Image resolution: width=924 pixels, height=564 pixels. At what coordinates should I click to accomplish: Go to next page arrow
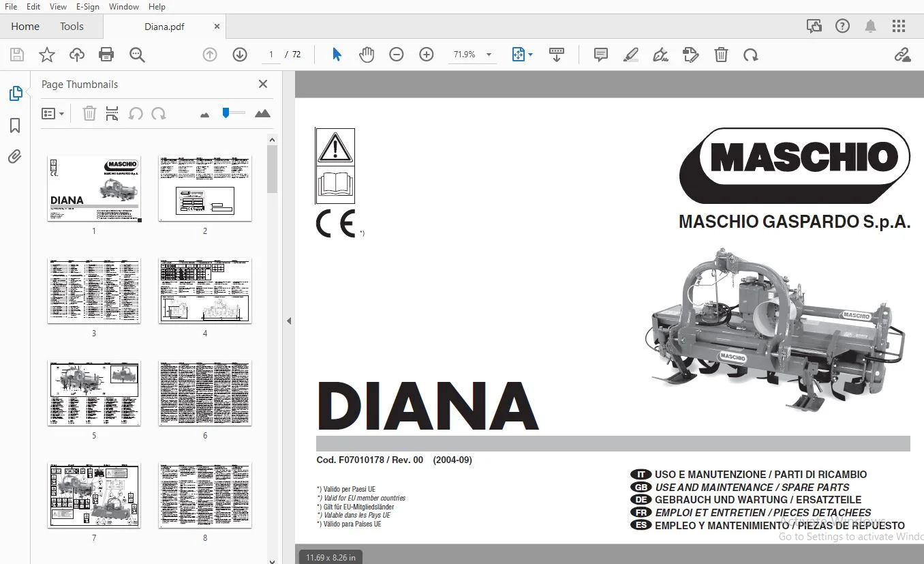tap(240, 55)
